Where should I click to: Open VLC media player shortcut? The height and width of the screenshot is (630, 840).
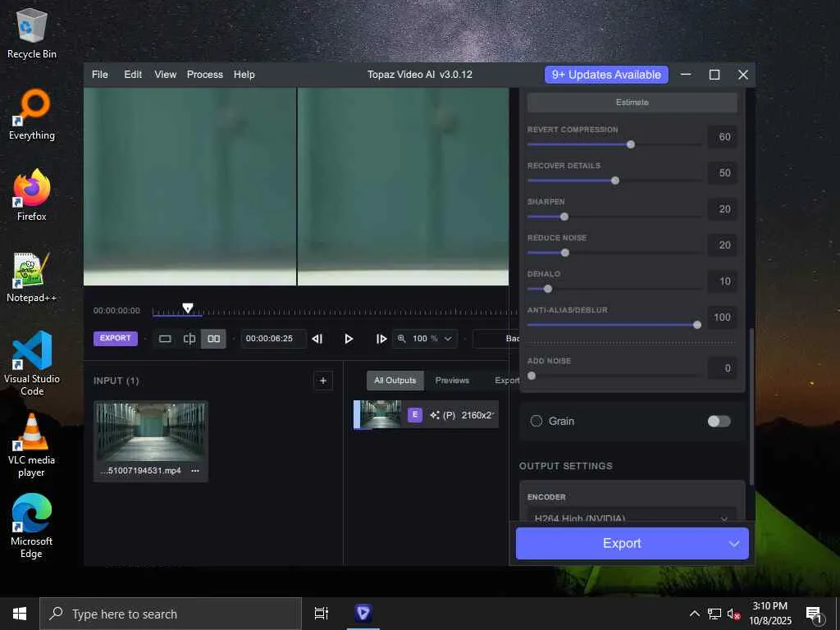coord(32,445)
